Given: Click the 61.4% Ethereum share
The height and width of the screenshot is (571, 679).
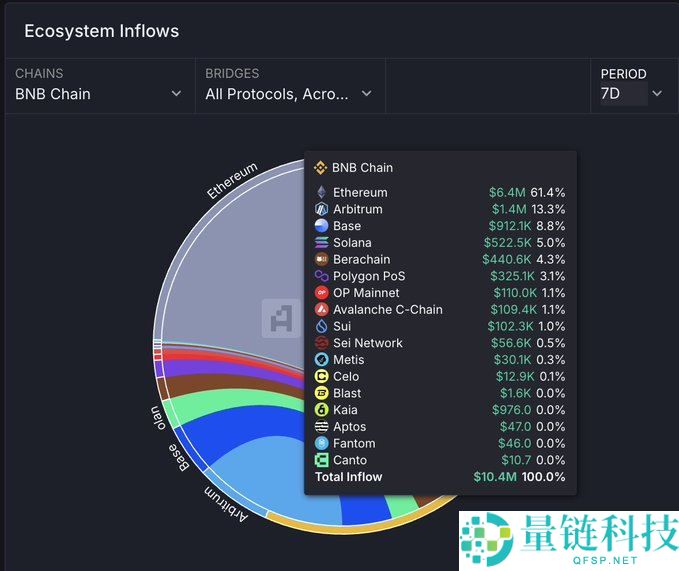Looking at the screenshot, I should pyautogui.click(x=548, y=193).
